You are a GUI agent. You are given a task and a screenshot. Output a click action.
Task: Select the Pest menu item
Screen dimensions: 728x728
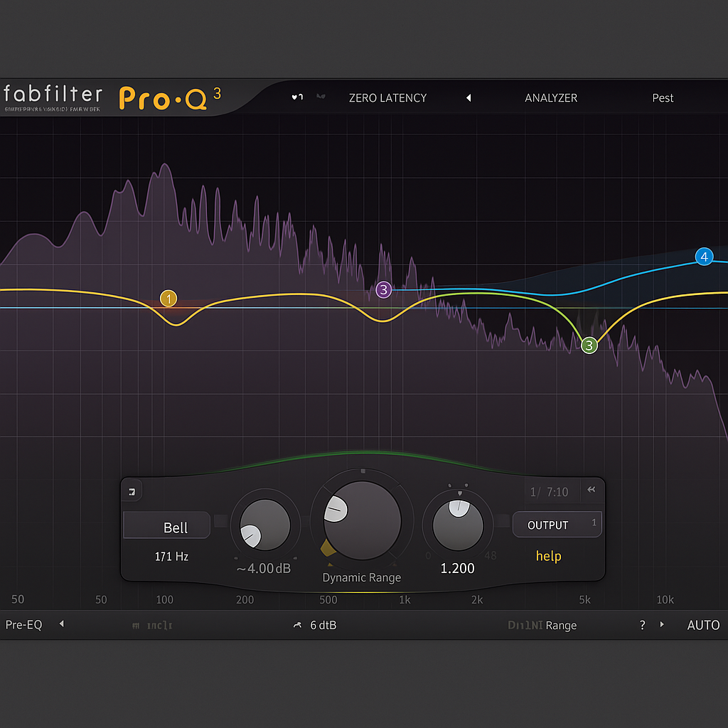663,98
